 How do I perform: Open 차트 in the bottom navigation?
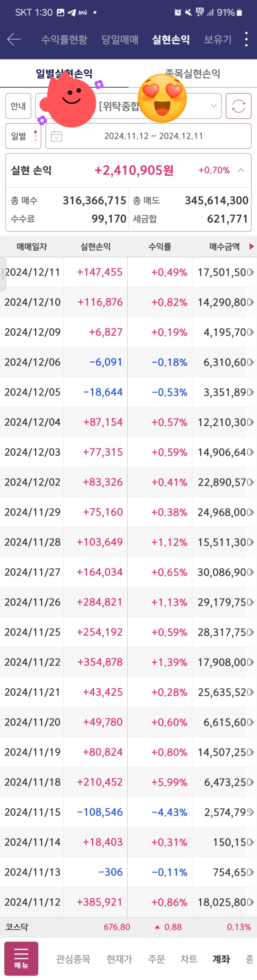189,959
